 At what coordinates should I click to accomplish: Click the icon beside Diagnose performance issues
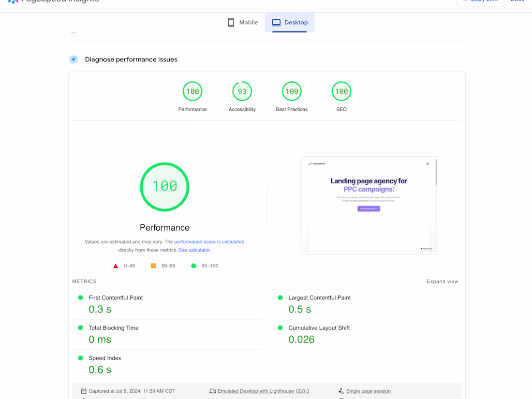pos(74,59)
